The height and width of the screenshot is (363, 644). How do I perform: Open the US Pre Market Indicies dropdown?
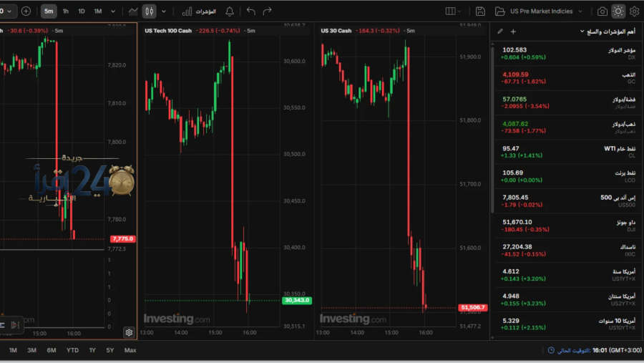546,11
